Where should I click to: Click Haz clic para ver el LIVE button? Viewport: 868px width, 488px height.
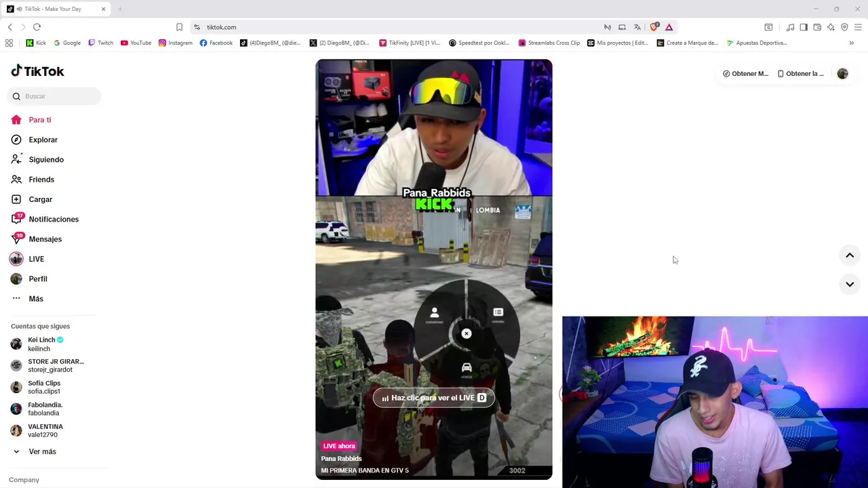(x=434, y=398)
